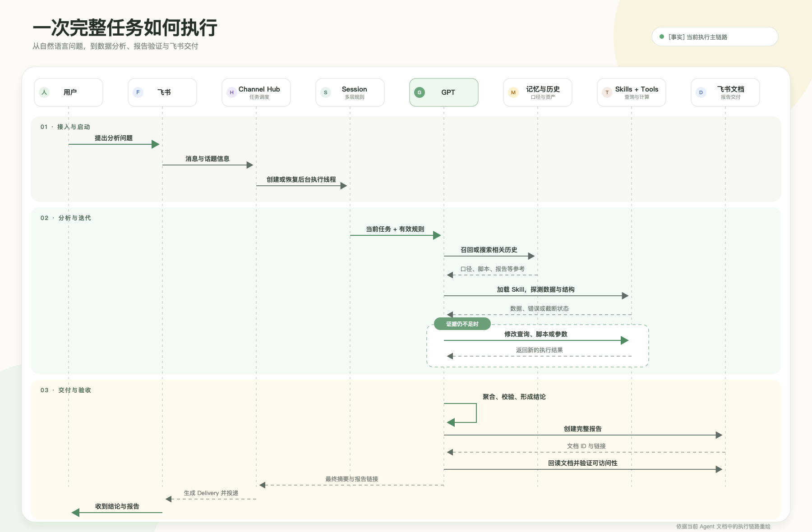Click the 03 · 交付与验收 section heading
Image resolution: width=812 pixels, height=532 pixels.
point(66,390)
